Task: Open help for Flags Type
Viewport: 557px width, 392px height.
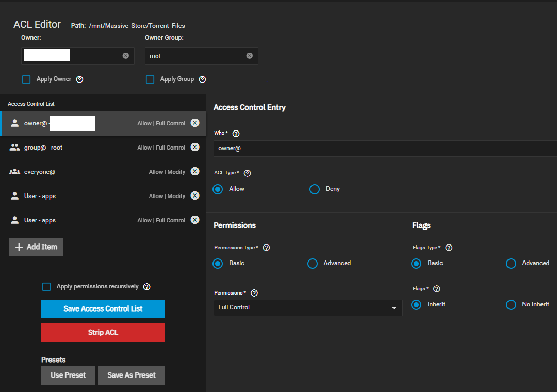Action: 449,248
